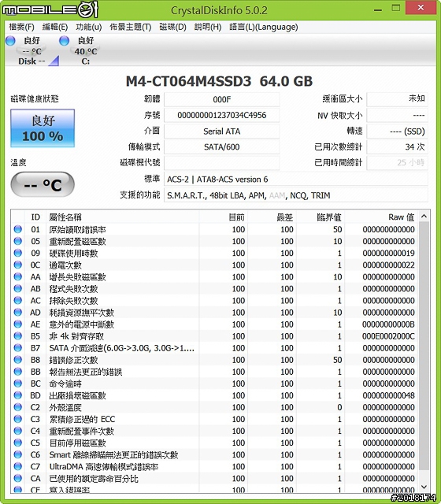The width and height of the screenshot is (441, 504).
Task: Click the status dot for attribute AB
Action: 18,289
